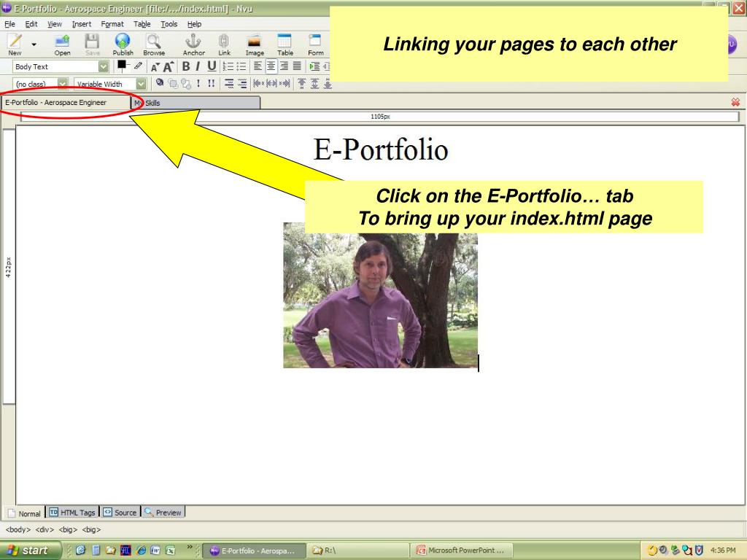
Task: Switch to Preview view
Action: [163, 513]
